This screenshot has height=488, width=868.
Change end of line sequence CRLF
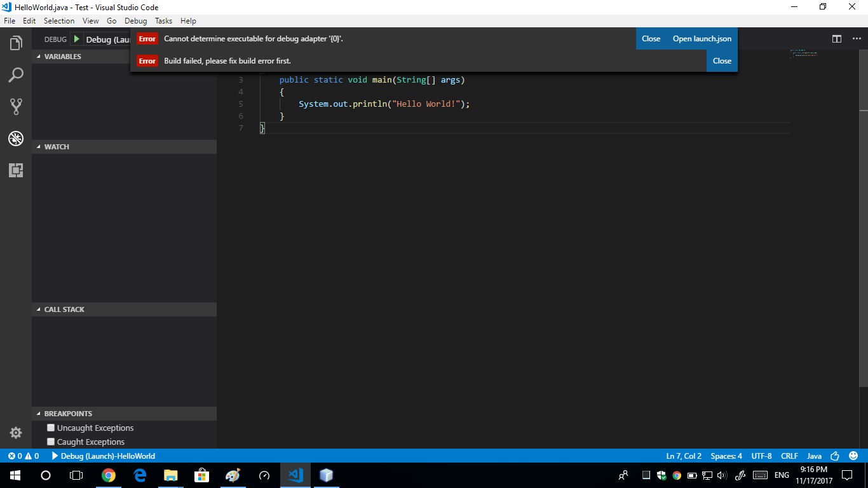click(x=789, y=456)
